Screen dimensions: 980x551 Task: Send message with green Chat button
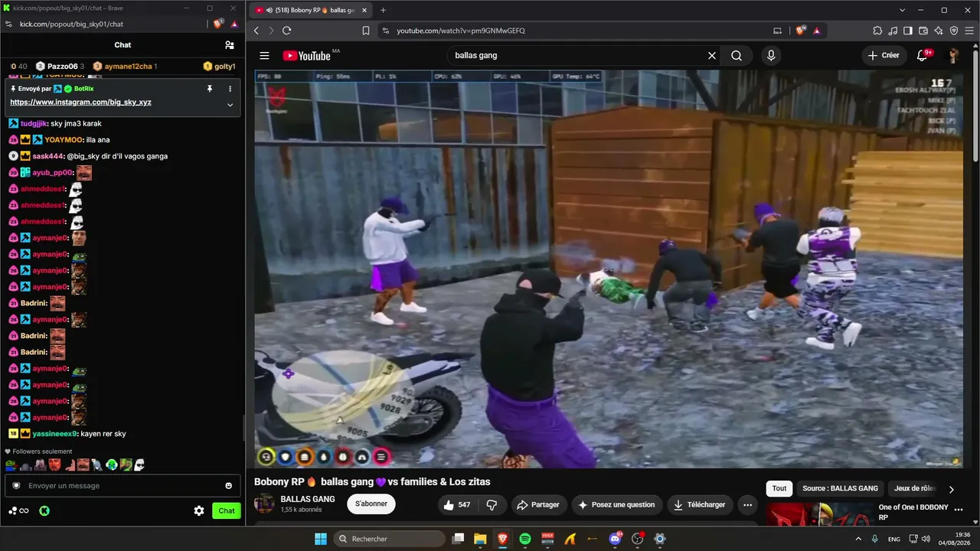tap(227, 510)
